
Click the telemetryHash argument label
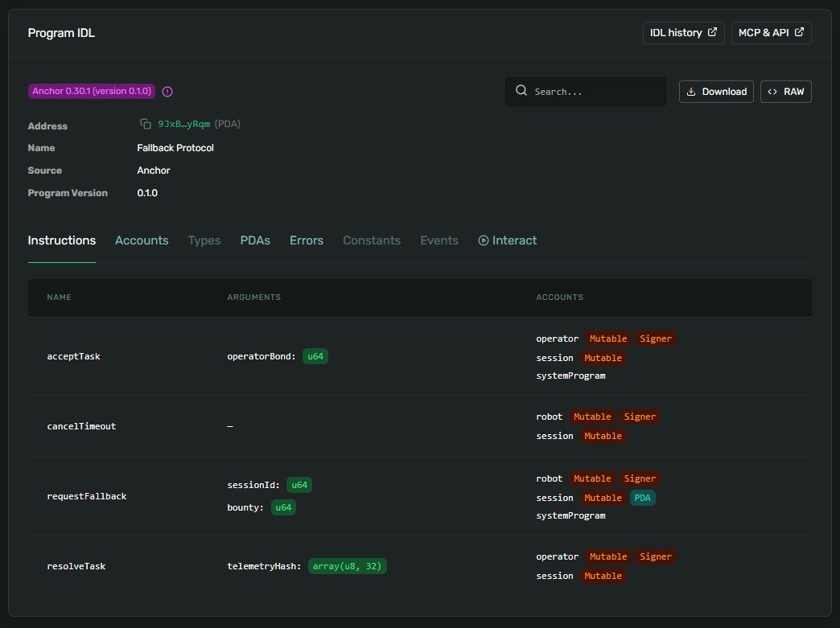[x=264, y=566]
